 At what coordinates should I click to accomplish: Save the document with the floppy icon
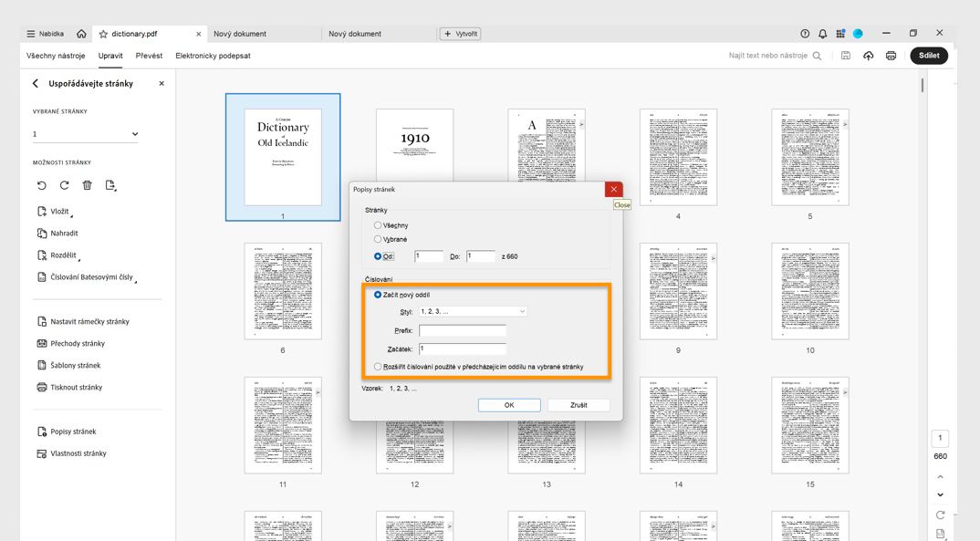[846, 56]
